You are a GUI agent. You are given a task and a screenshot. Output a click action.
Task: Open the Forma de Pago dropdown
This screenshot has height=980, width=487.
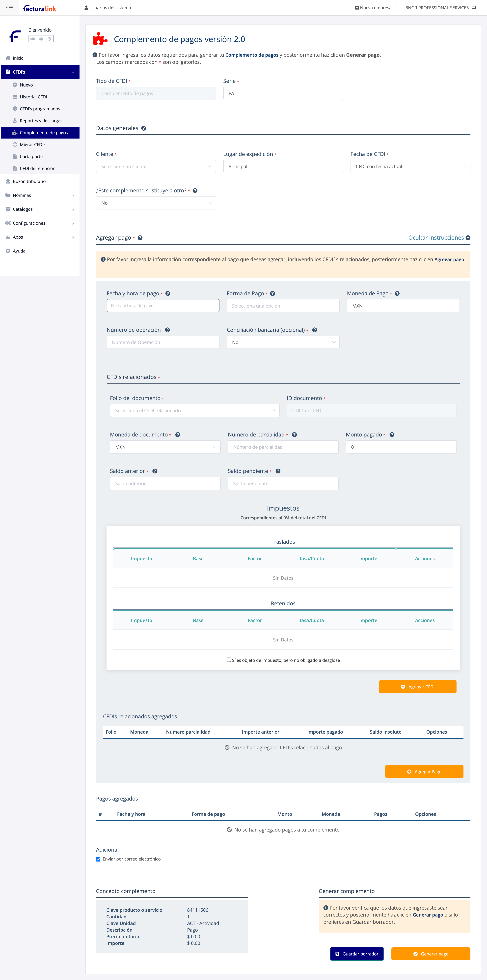click(283, 306)
